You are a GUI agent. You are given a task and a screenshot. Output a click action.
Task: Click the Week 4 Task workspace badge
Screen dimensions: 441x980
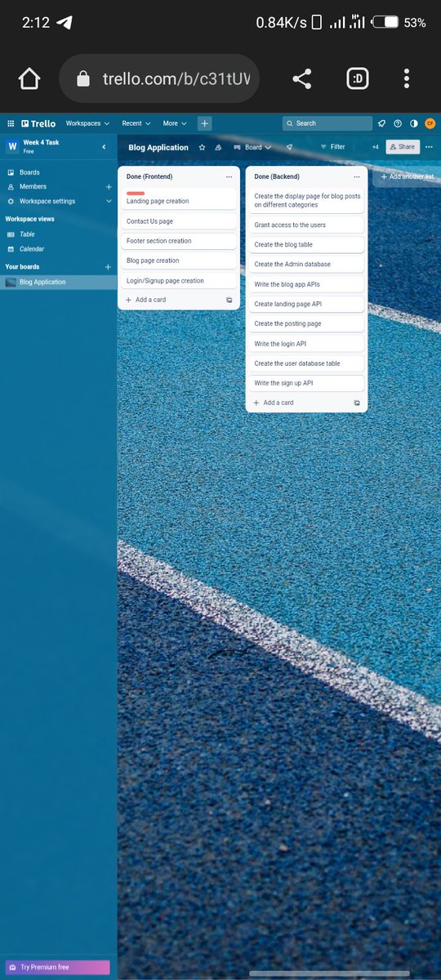[12, 146]
